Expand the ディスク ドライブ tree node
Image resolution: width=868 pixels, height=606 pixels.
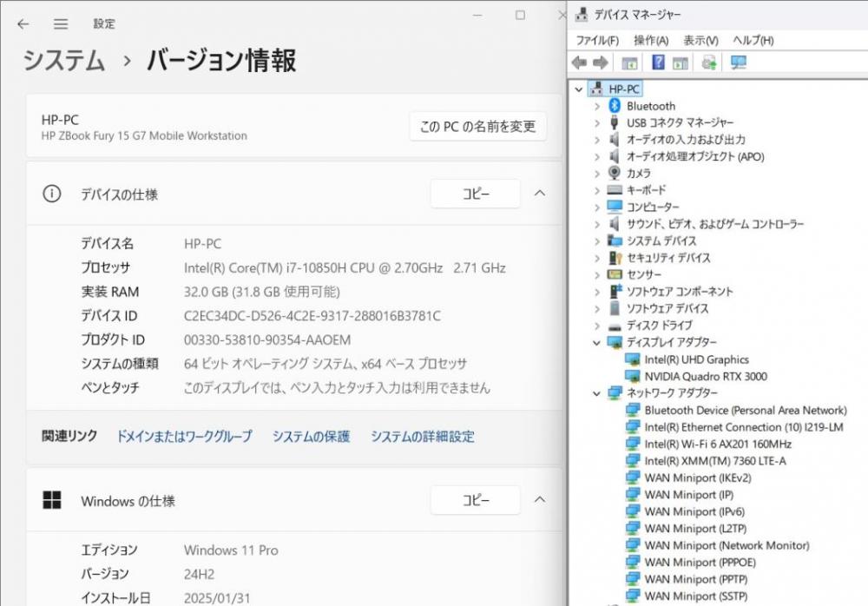(x=597, y=326)
